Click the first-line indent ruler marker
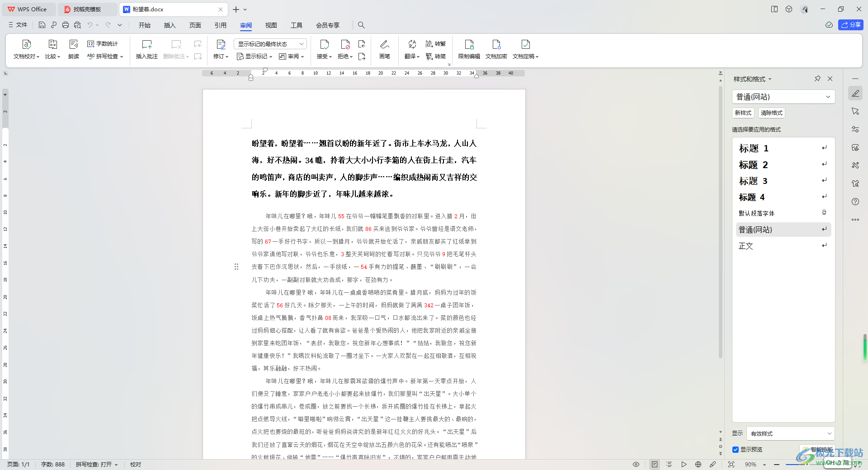Image resolution: width=868 pixels, height=470 pixels. click(265, 70)
